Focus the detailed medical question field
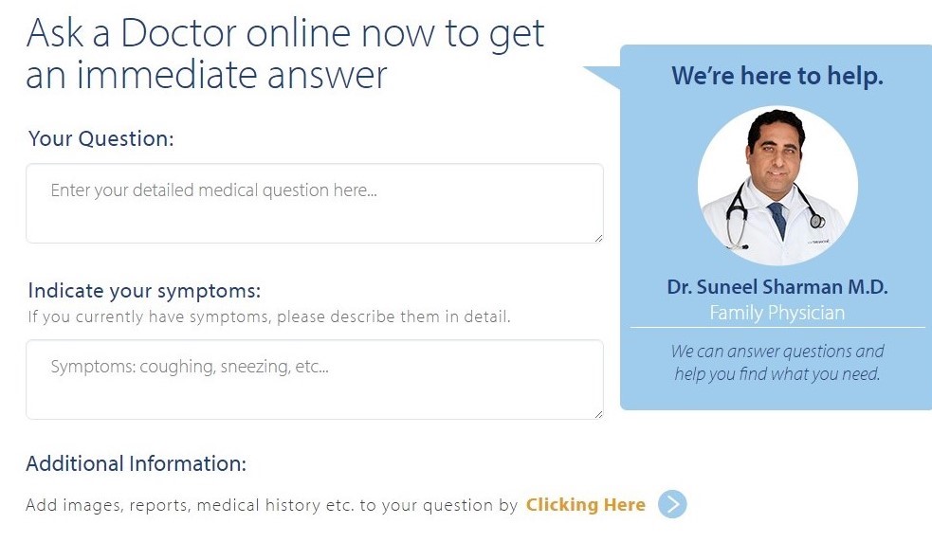This screenshot has height=560, width=932. click(x=314, y=203)
